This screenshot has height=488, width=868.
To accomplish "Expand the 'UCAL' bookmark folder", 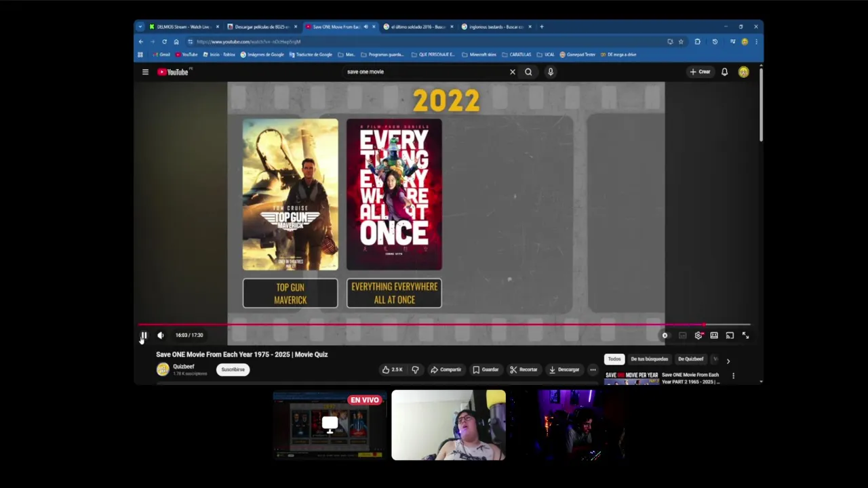I will (x=545, y=54).
